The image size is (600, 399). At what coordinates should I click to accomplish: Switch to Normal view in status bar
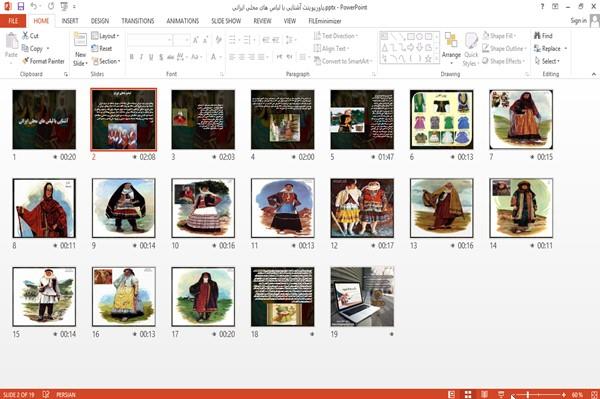[452, 394]
